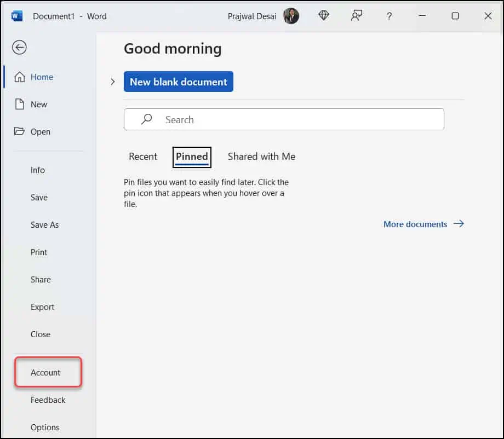Image resolution: width=504 pixels, height=439 pixels.
Task: Follow the More documents link
Action: click(x=415, y=224)
